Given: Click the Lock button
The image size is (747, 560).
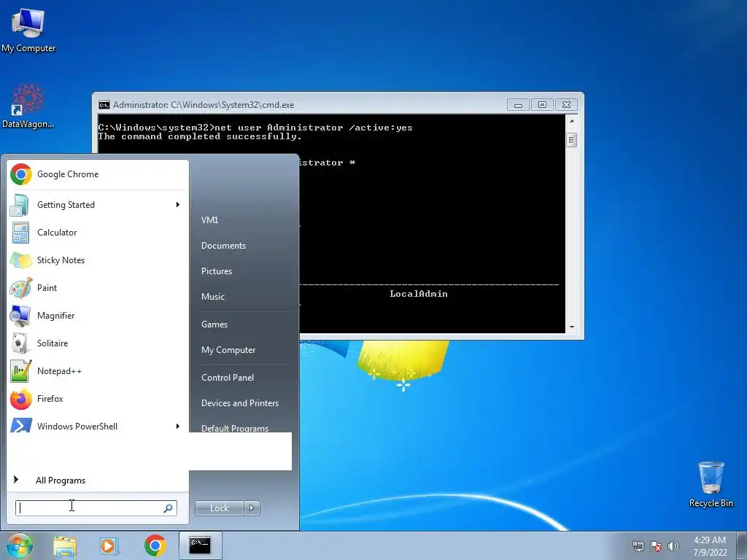Looking at the screenshot, I should [x=220, y=508].
